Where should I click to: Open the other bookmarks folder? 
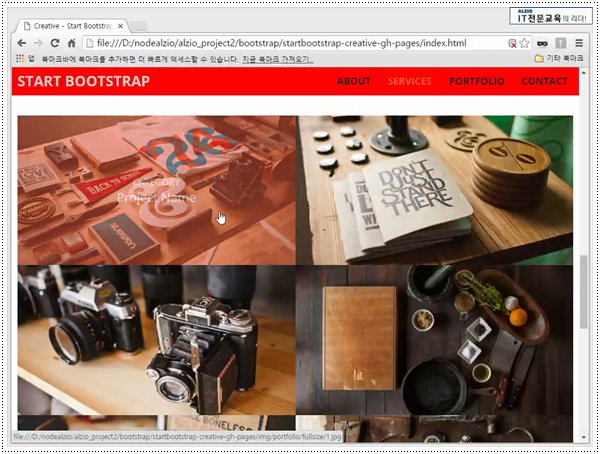(x=559, y=59)
